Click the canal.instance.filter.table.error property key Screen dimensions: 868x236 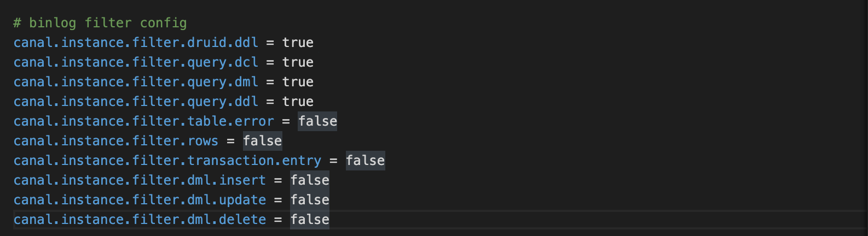[143, 121]
